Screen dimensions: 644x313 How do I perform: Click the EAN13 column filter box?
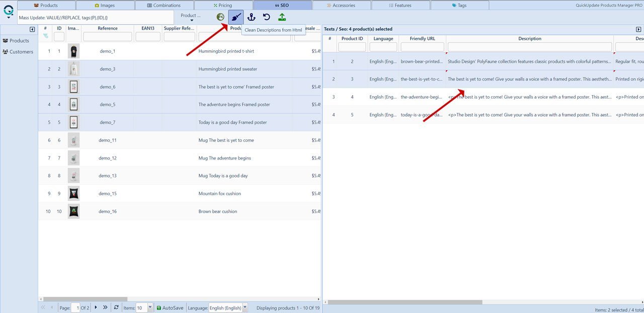(148, 37)
